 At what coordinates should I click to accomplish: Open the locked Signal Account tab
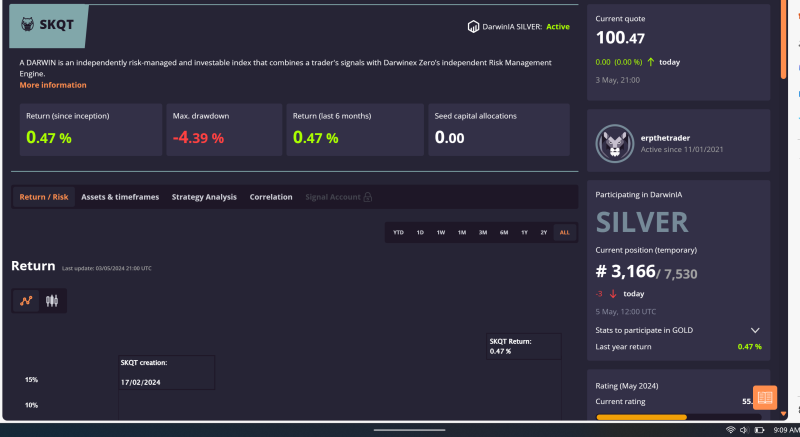coord(338,197)
